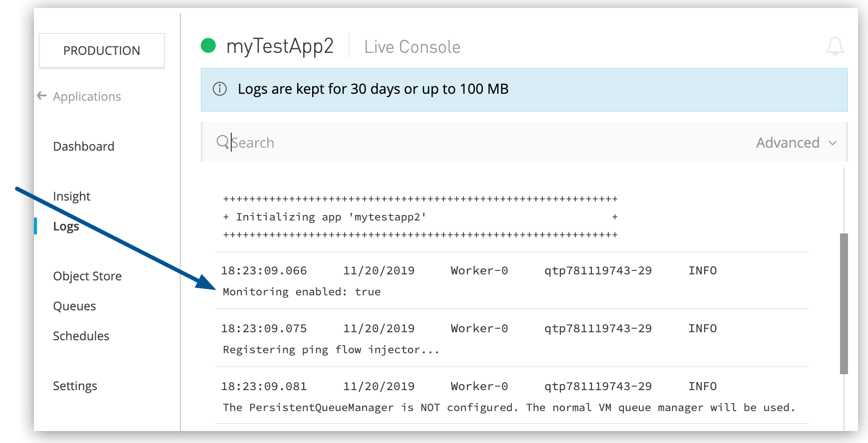The image size is (868, 443).
Task: Click the "Initializing app 'mytestapp2'" log line
Action: click(331, 217)
